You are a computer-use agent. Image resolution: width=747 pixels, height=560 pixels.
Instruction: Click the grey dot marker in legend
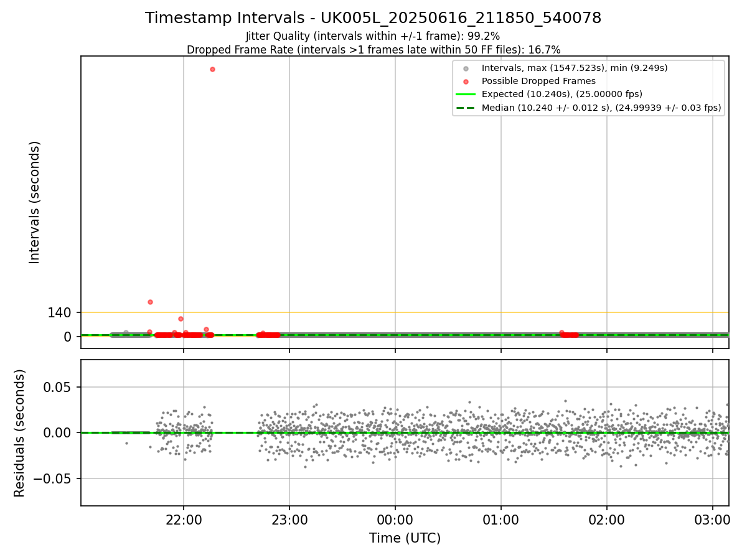click(466, 68)
